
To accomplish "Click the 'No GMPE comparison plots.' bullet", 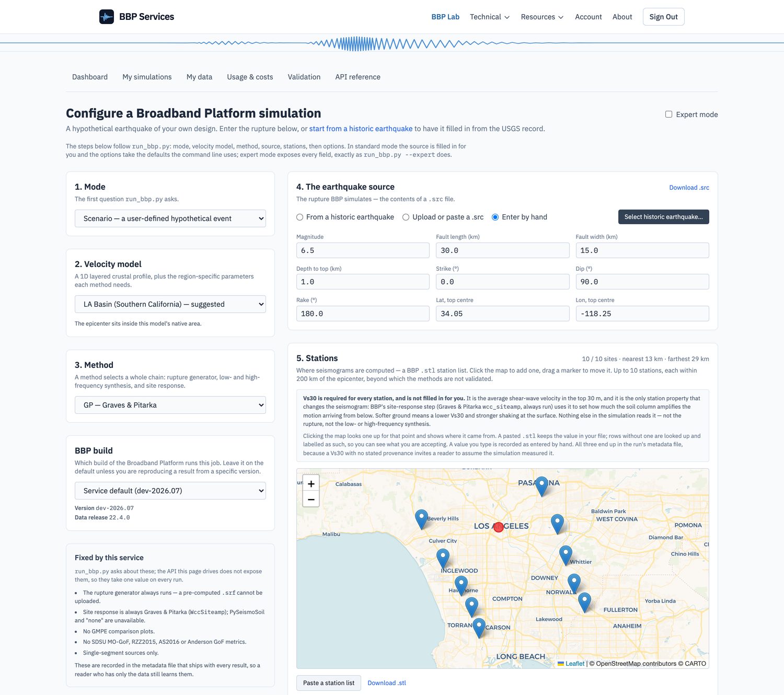I will 119,631.
